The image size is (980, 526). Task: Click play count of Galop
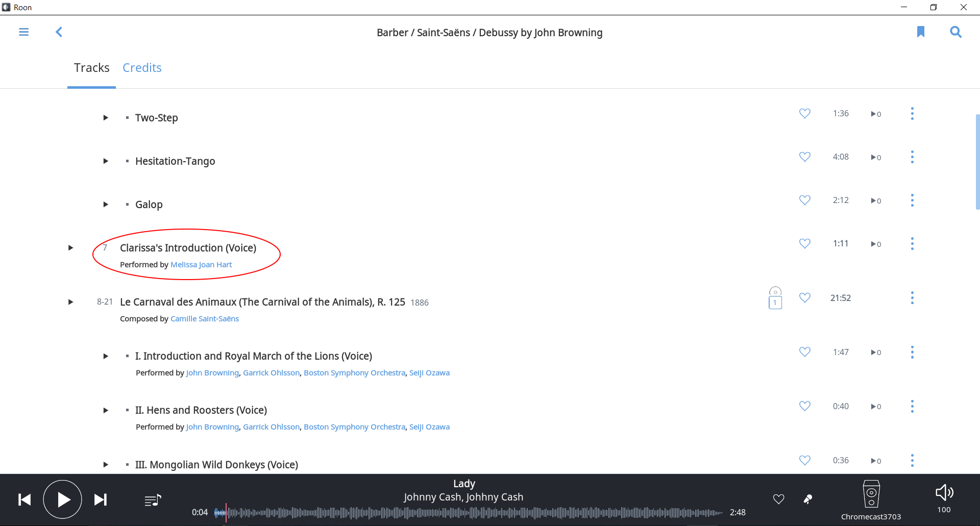[876, 201]
